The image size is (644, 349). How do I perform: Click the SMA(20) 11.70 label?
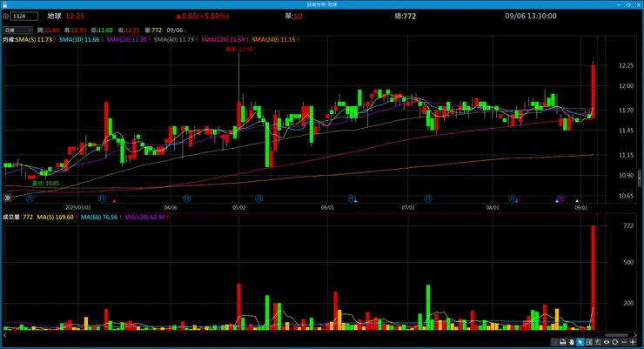(x=126, y=40)
